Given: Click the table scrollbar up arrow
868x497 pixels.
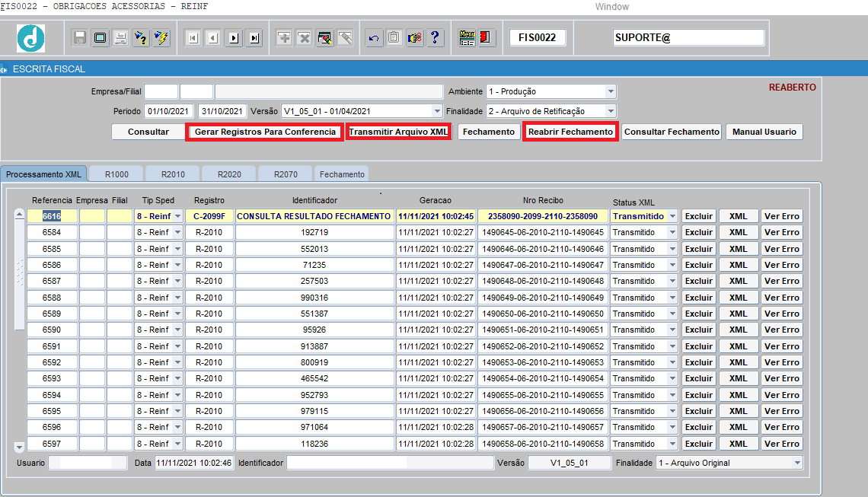Looking at the screenshot, I should point(19,214).
